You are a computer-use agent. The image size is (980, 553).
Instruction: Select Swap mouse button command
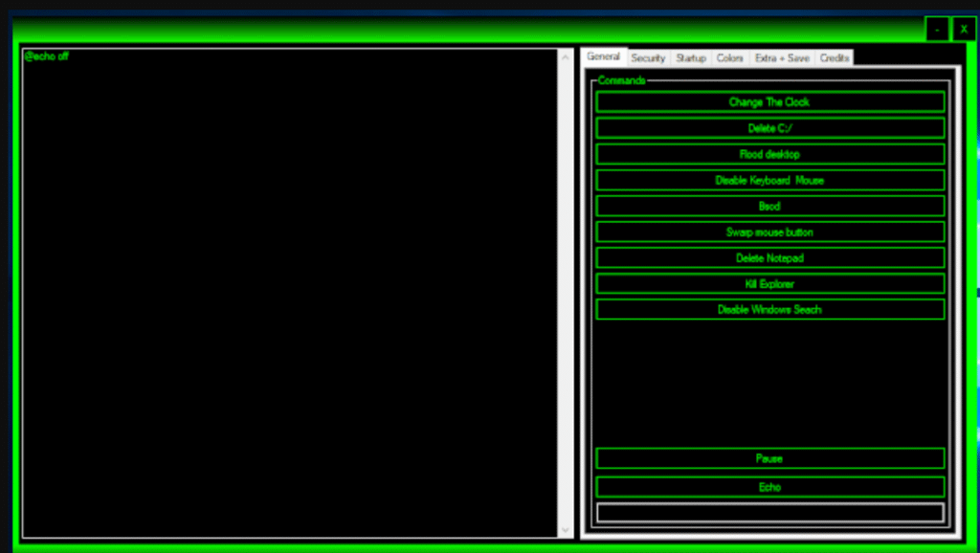click(x=769, y=232)
